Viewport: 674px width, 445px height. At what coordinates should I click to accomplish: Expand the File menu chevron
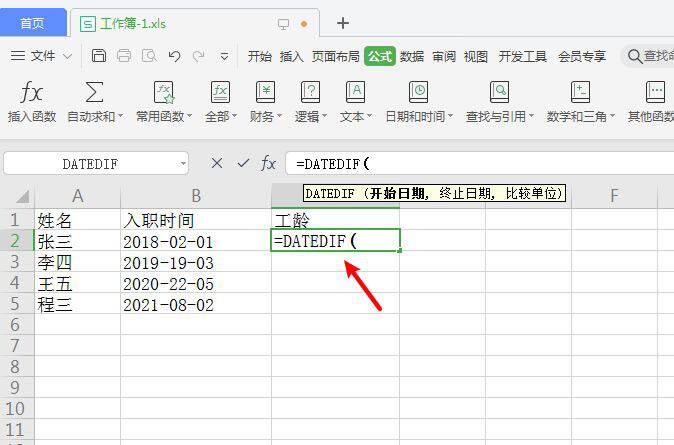(67, 56)
